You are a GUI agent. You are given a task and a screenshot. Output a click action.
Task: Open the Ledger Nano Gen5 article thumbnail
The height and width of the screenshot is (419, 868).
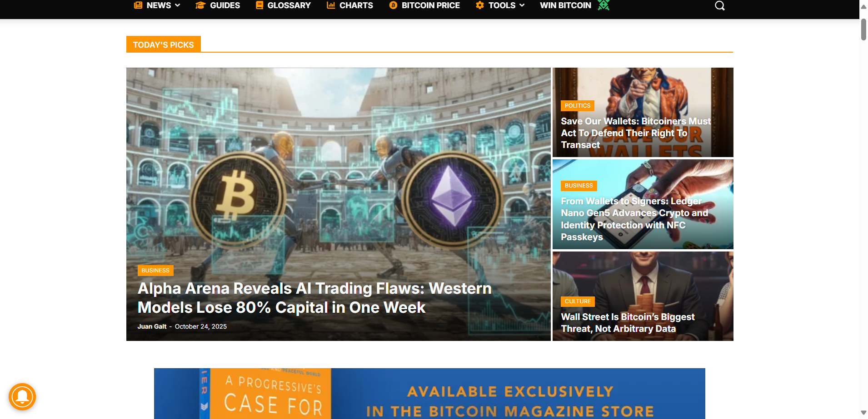(x=643, y=204)
